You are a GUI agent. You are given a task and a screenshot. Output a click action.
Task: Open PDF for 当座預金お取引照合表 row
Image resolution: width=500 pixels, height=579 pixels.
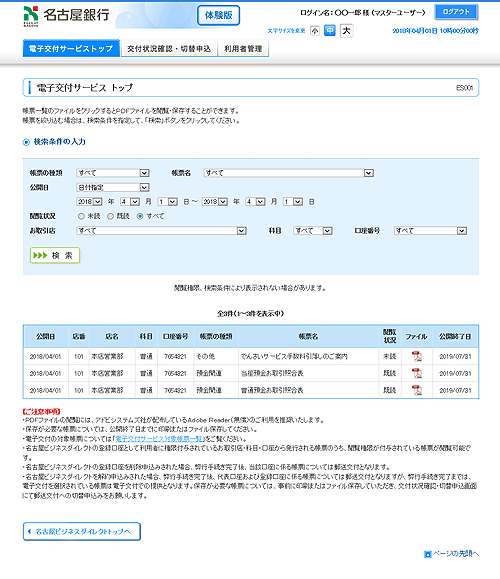click(417, 373)
